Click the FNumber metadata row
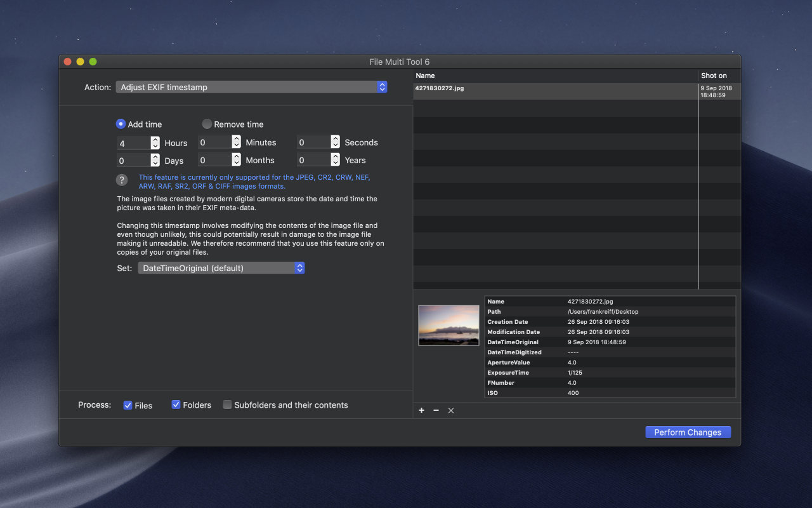 click(x=610, y=383)
